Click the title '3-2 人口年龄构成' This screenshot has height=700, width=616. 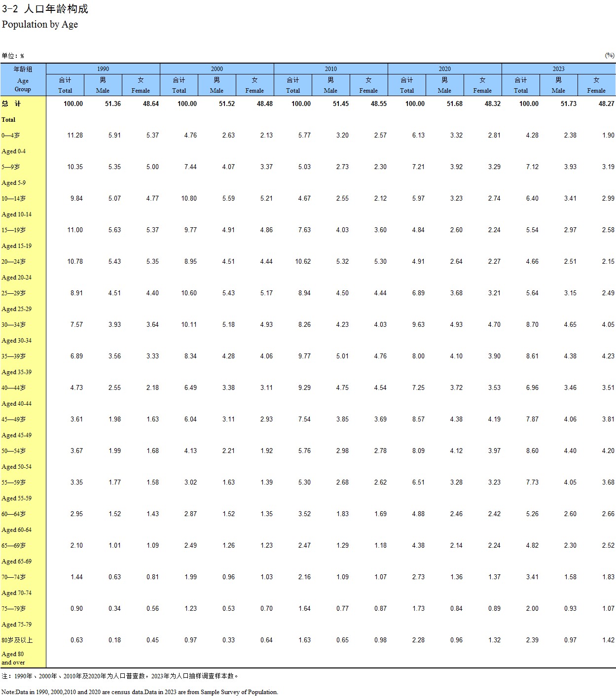click(45, 9)
